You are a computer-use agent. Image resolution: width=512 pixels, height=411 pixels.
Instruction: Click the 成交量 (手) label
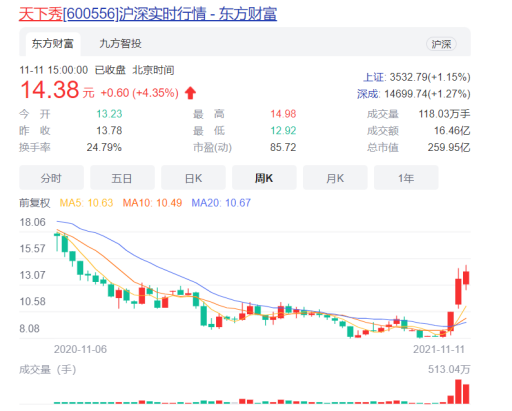point(48,369)
